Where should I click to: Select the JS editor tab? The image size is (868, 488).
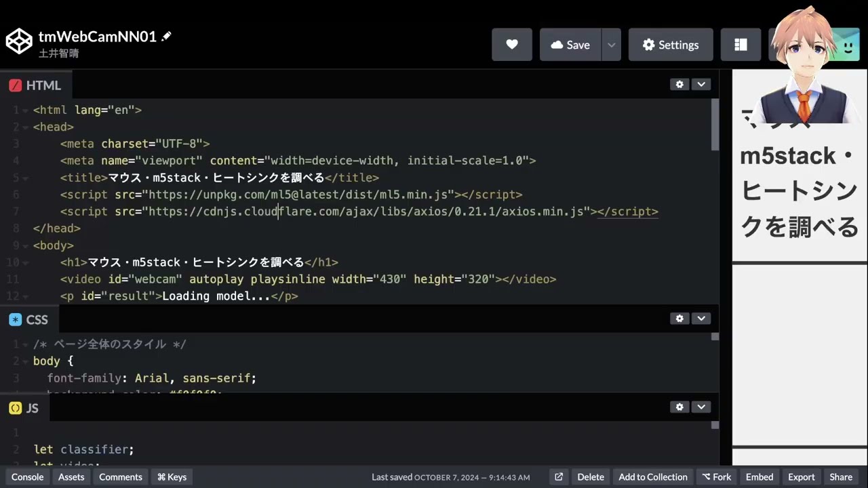(24, 409)
